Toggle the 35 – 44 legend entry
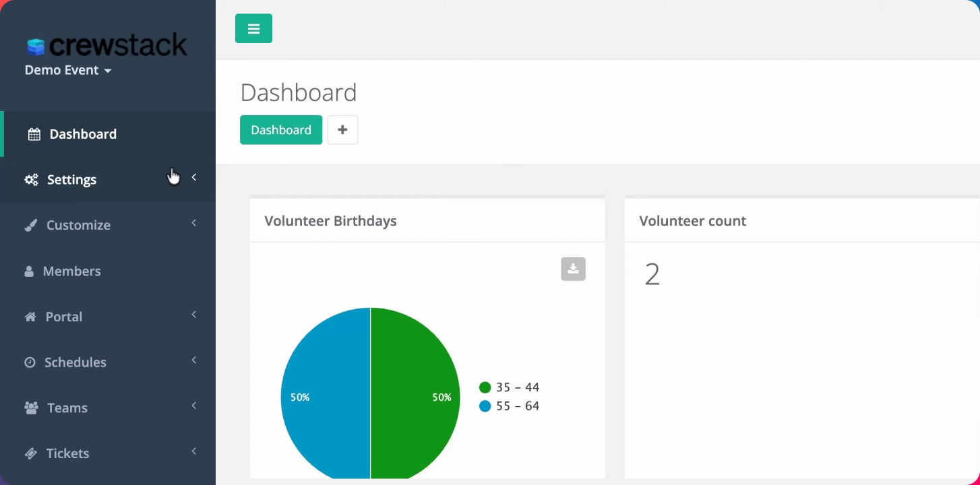The image size is (980, 485). click(x=510, y=387)
